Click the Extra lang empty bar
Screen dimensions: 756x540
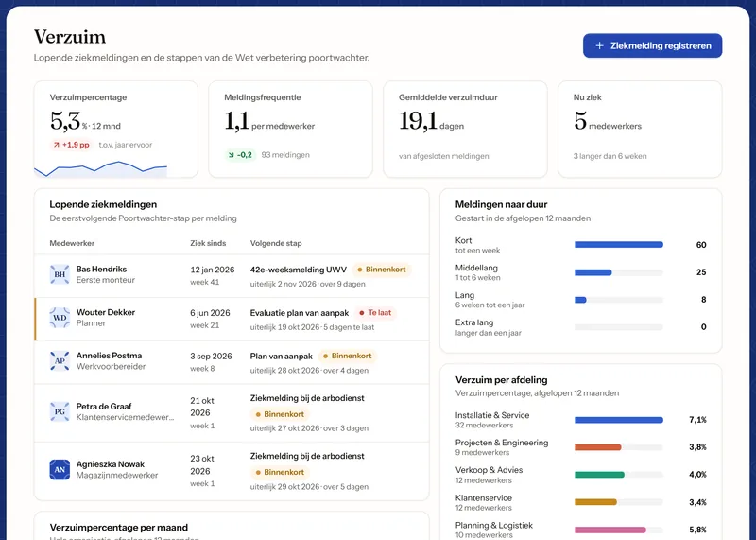click(619, 327)
